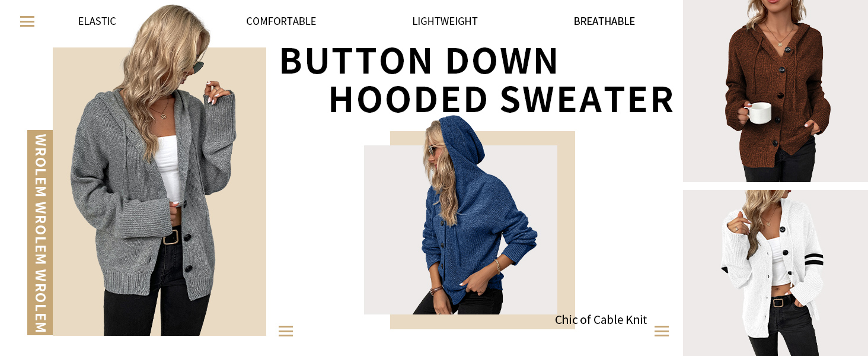
Task: Click the hamburger icon near Chic of Cable Knit
Action: (x=662, y=331)
